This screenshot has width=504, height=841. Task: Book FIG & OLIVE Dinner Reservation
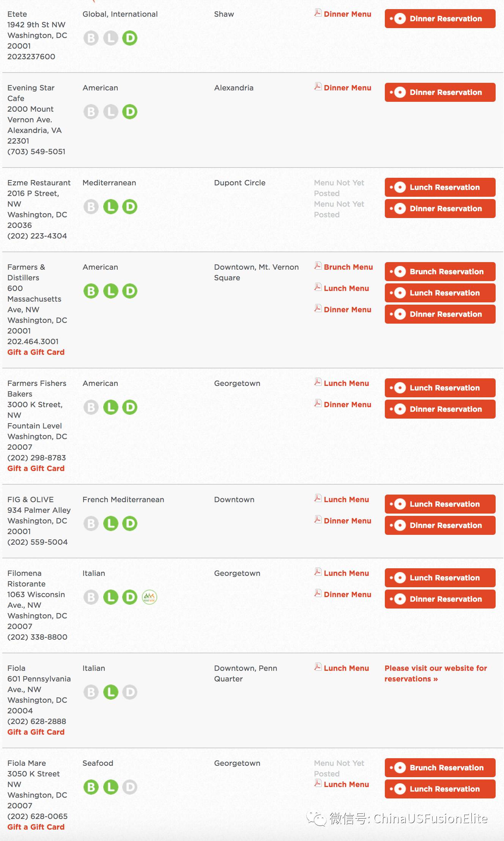pos(440,525)
